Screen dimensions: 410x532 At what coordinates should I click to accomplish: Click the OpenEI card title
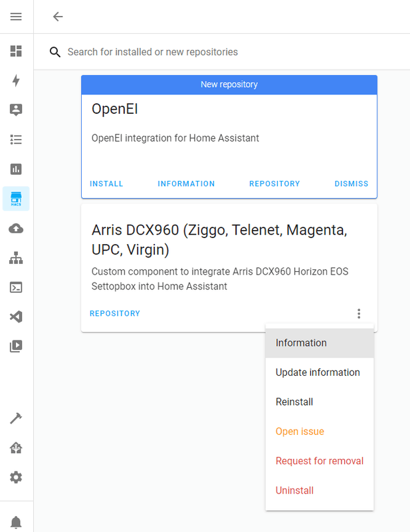point(114,109)
